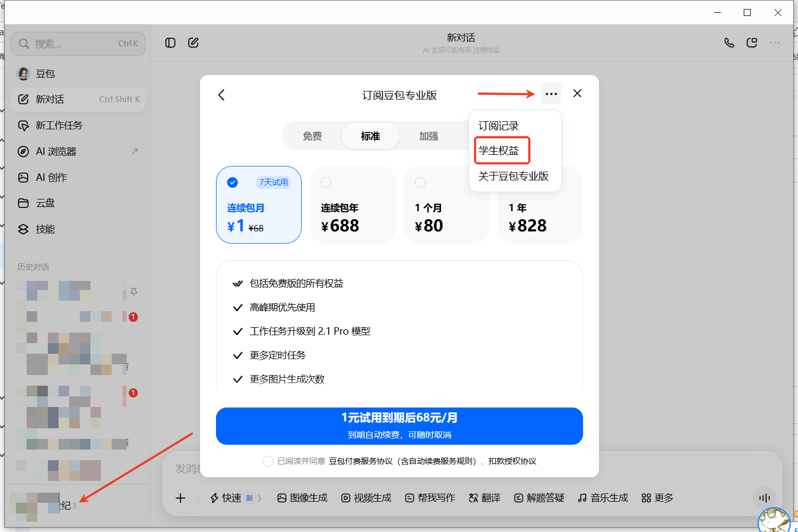Choose 图像生成 image generation tool

[302, 498]
